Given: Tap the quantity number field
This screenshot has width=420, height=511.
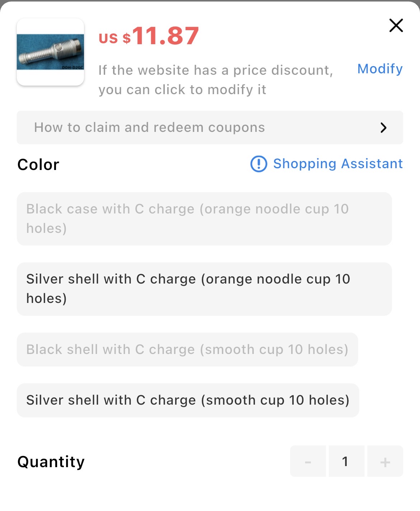Looking at the screenshot, I should pos(346,461).
